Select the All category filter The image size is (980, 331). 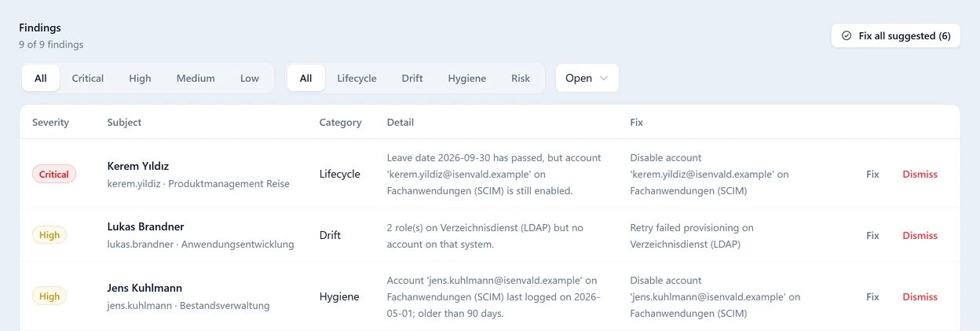(306, 79)
